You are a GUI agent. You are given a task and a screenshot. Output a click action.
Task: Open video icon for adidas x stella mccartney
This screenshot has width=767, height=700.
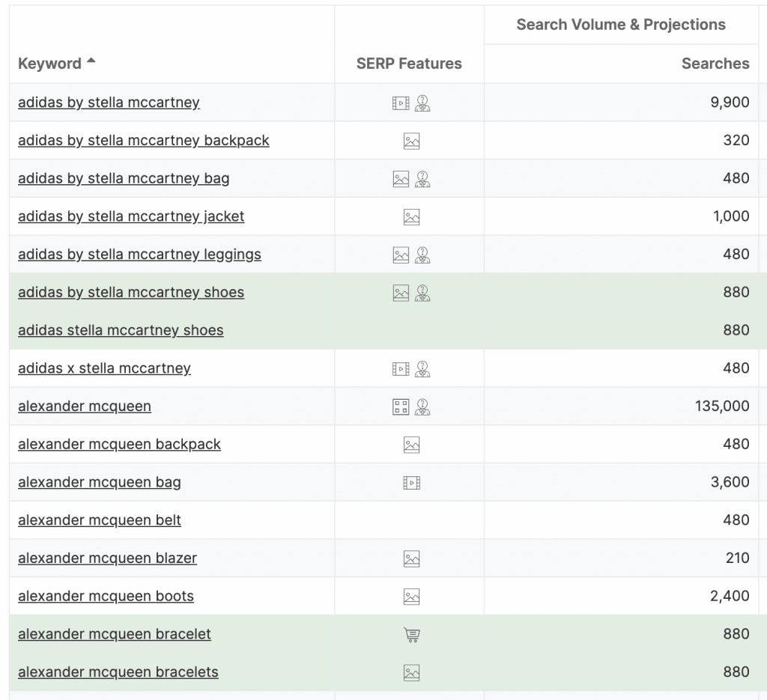401,369
